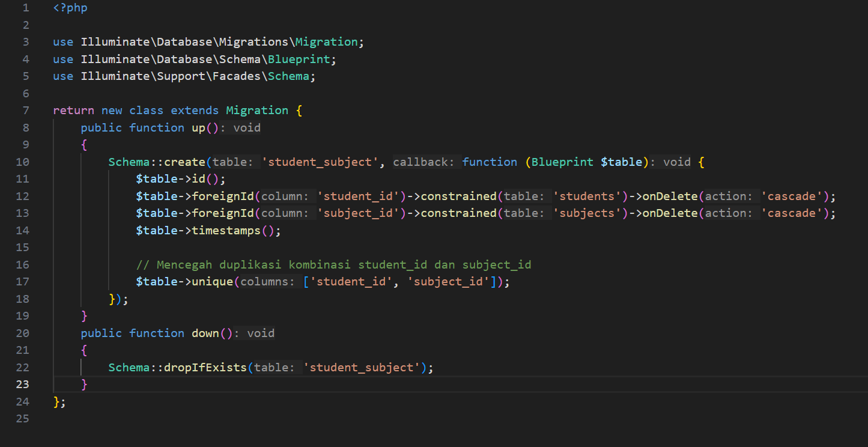Click the Mencegah duplikasi comment line
The image size is (868, 447).
pos(333,265)
